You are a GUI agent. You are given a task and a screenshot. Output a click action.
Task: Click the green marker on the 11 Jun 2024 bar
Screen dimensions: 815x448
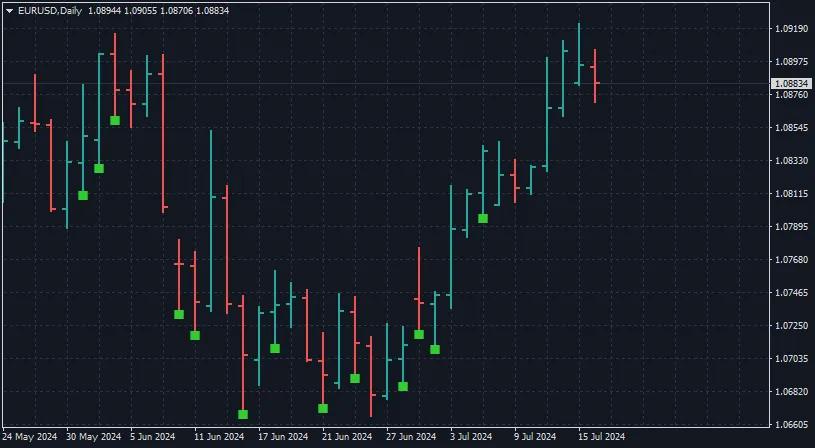[195, 335]
